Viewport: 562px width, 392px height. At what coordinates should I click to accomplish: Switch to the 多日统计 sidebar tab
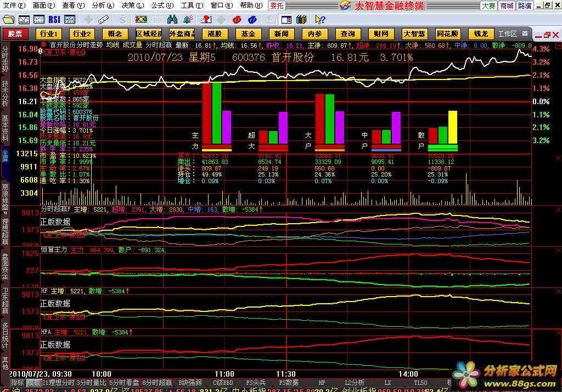point(5,335)
